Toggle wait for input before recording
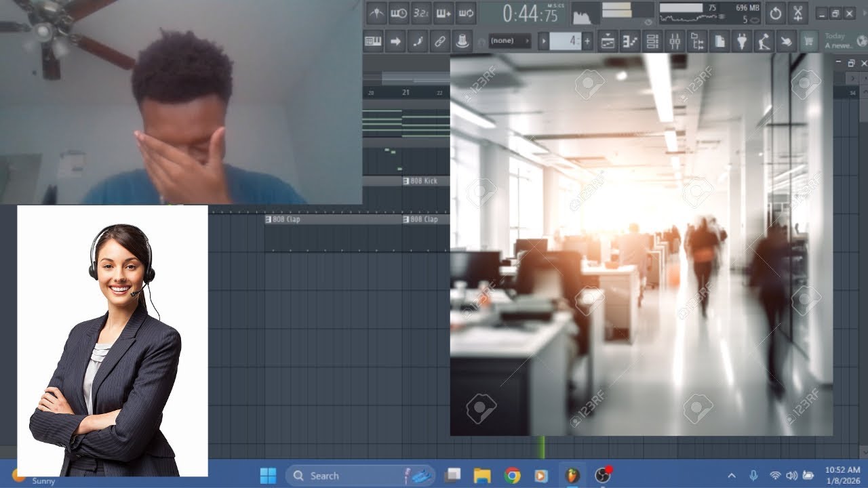Screen dimensions: 868x488 tap(399, 13)
